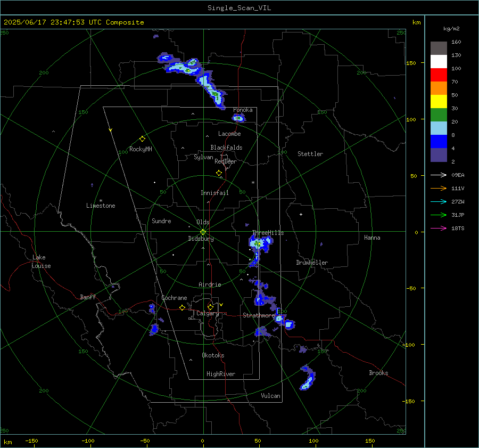Click the Lacombe city label
479x448 pixels.
(x=229, y=134)
